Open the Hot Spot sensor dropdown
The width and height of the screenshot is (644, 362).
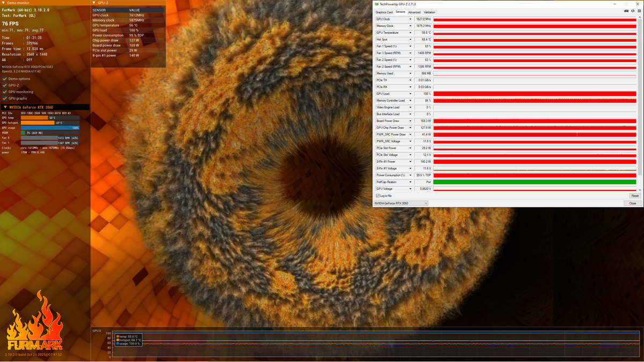411,39
